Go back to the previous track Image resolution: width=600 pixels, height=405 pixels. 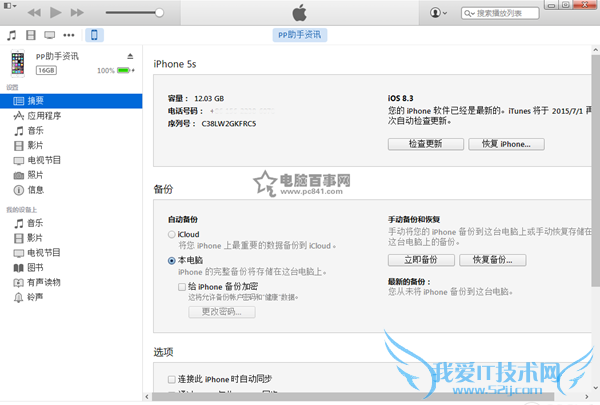[x=33, y=12]
